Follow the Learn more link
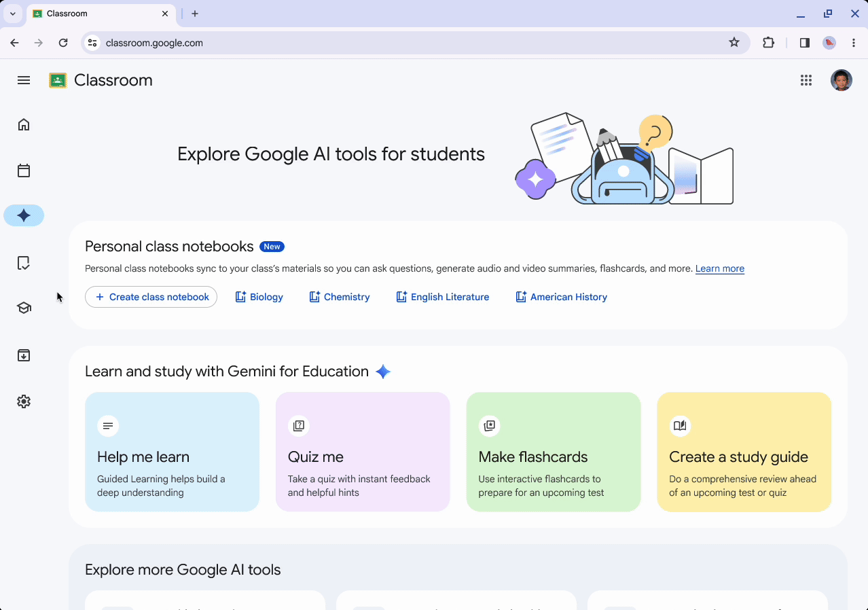Viewport: 868px width, 610px height. pyautogui.click(x=719, y=268)
